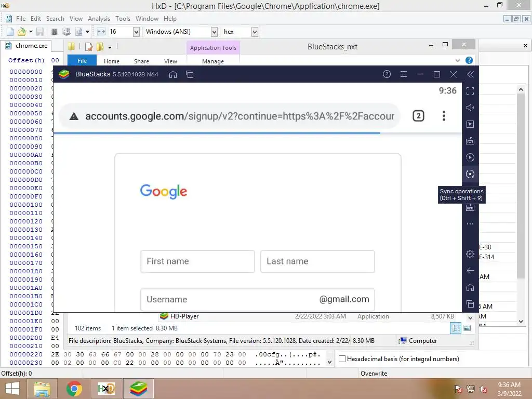Click hex offset 00000200 row label
This screenshot has height=399, width=532.
[26, 338]
